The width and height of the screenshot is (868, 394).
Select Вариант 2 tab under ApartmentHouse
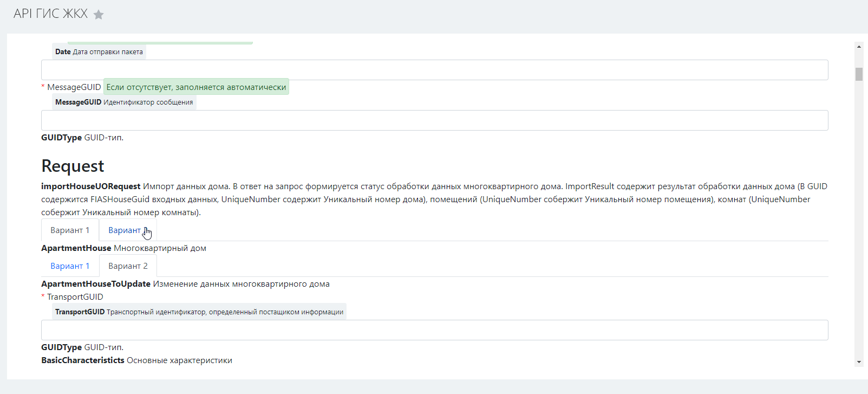[x=128, y=266]
